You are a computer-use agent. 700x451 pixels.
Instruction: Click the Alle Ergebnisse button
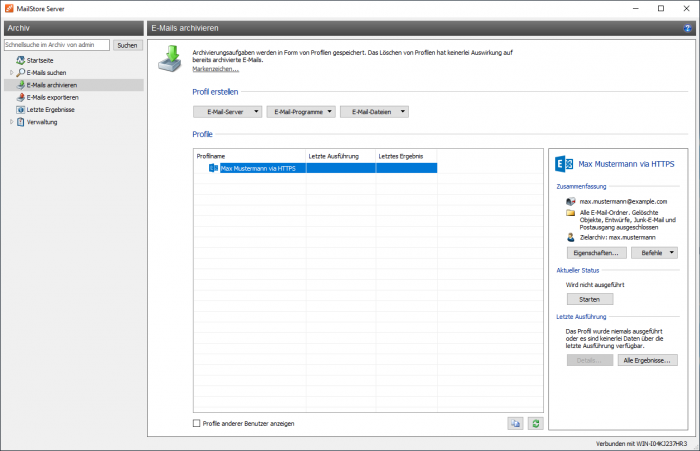tap(647, 360)
